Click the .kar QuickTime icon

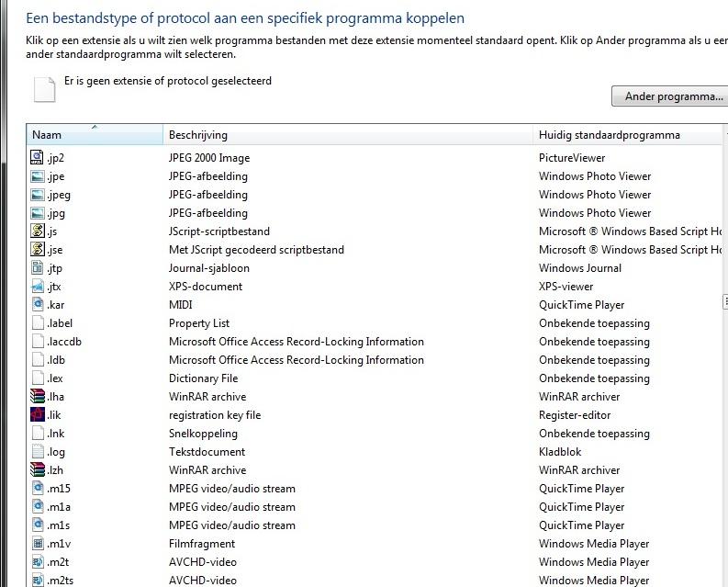point(37,304)
